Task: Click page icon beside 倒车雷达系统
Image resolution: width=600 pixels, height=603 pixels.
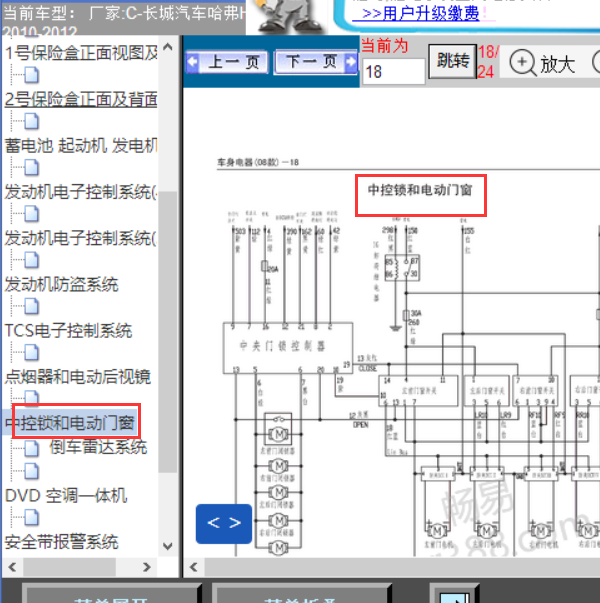Action: pos(32,448)
